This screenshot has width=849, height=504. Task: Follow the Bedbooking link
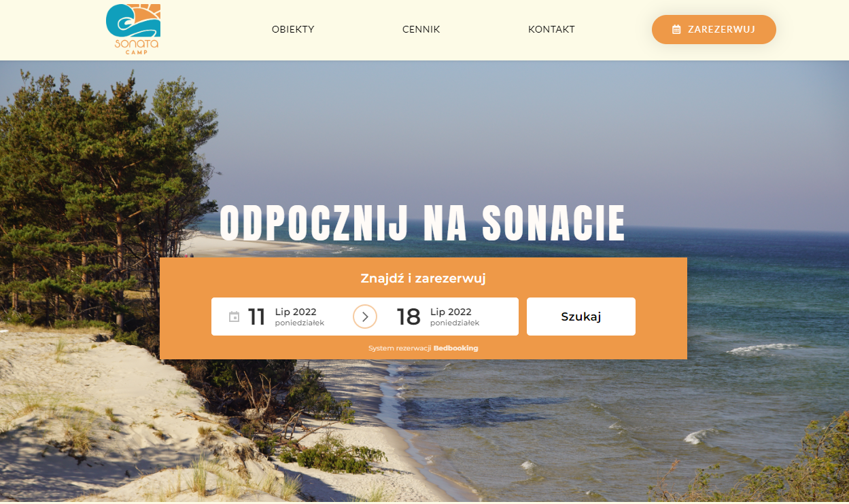click(456, 348)
